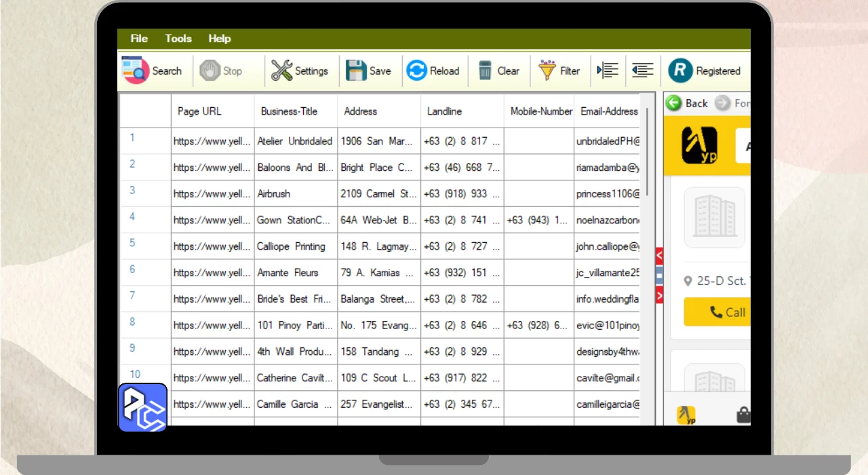This screenshot has width=868, height=475.
Task: Clear results with the trash icon
Action: [x=485, y=71]
